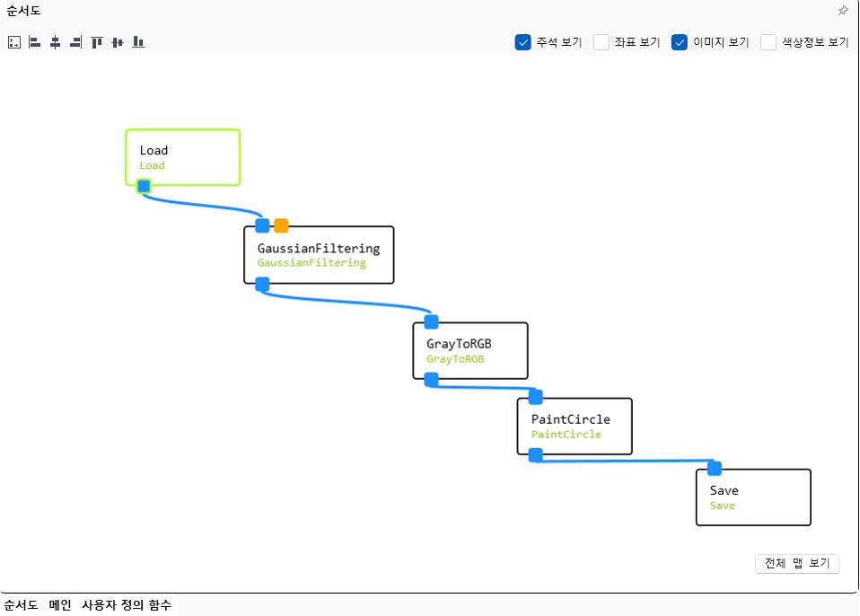The image size is (860, 616).
Task: Click the align horizontal centers icon
Action: 55,42
